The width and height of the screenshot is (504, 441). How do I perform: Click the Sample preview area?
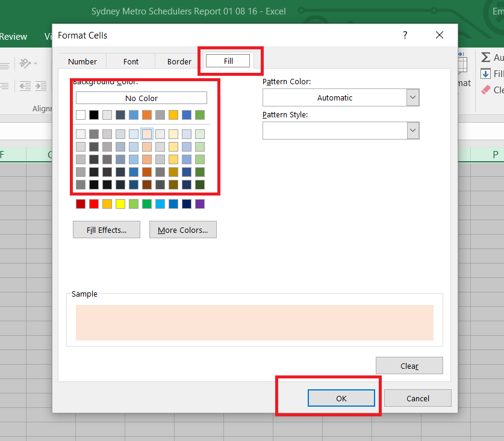(255, 322)
